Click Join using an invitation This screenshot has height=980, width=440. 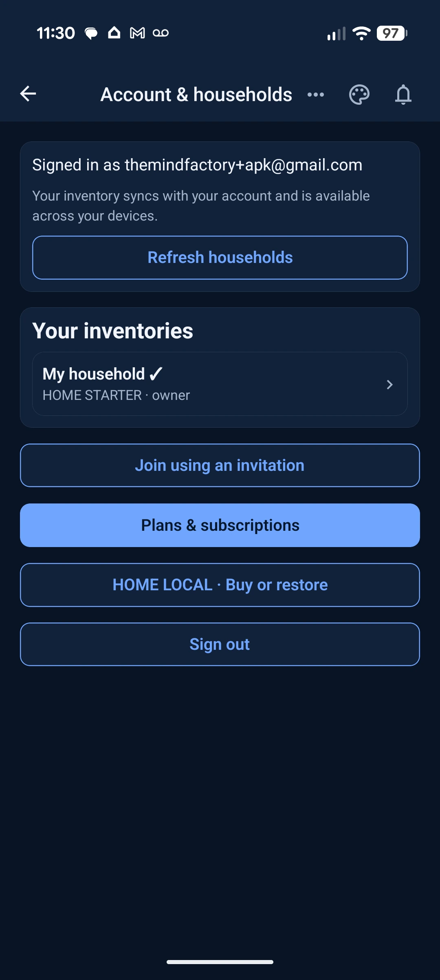tap(220, 466)
